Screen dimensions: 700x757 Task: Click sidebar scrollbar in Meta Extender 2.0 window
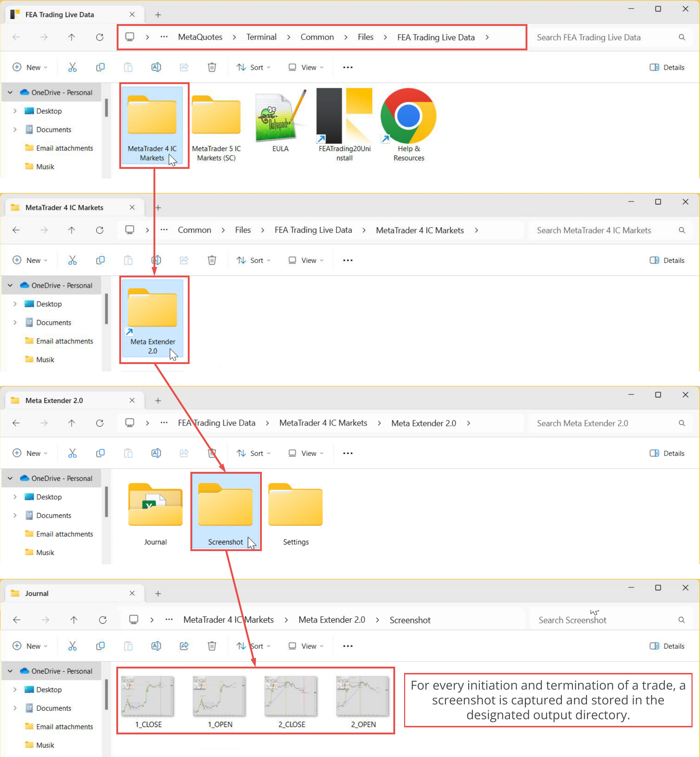tap(106, 501)
